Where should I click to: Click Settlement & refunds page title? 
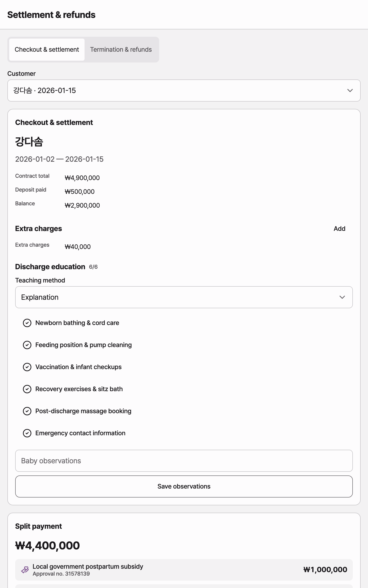point(51,15)
